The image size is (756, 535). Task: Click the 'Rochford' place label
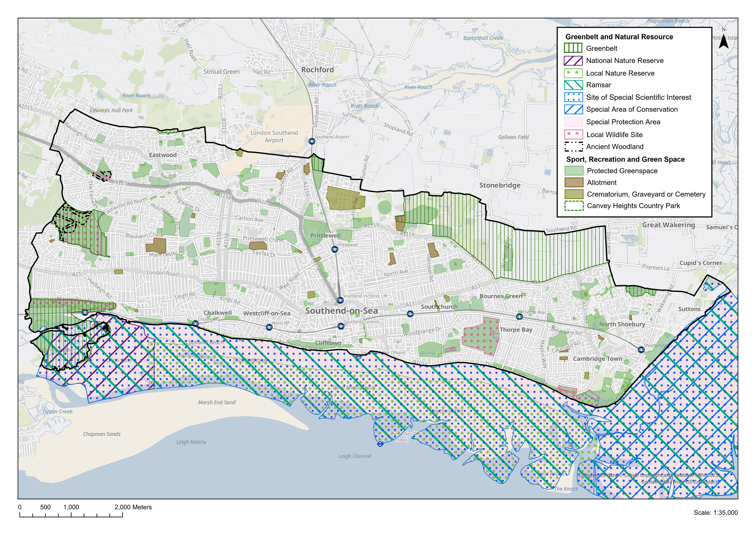[x=317, y=70]
